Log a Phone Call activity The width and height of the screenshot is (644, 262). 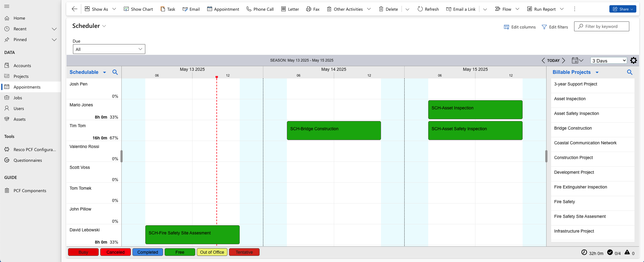tap(260, 9)
